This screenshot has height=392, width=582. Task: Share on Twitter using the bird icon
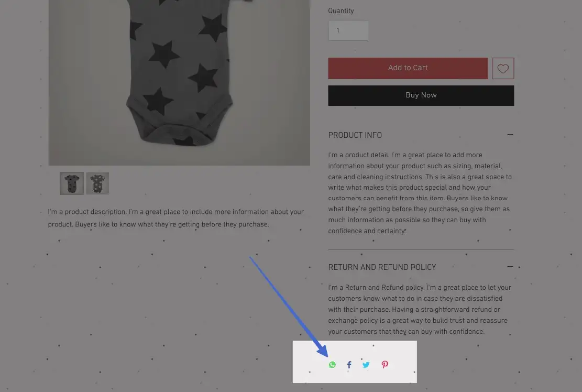(x=366, y=365)
